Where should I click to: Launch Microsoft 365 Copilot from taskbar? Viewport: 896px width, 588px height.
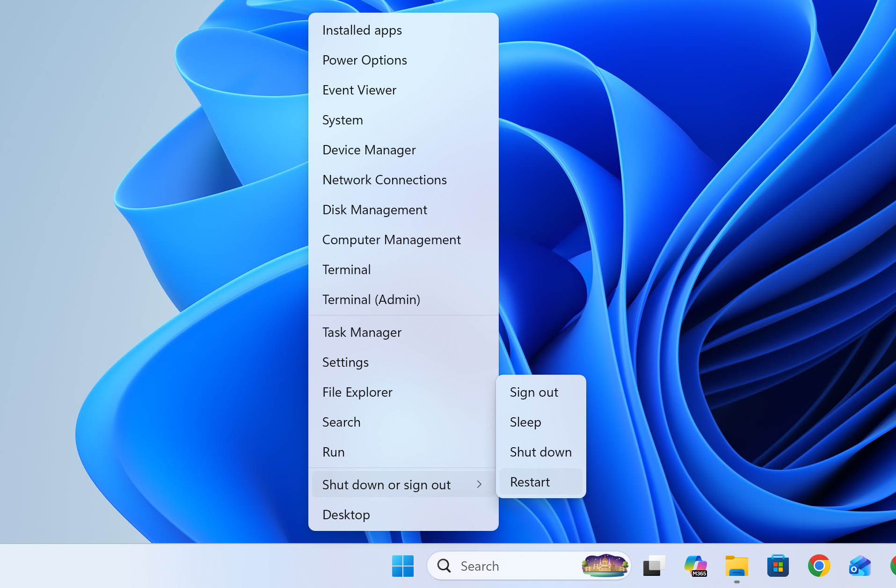pos(696,565)
